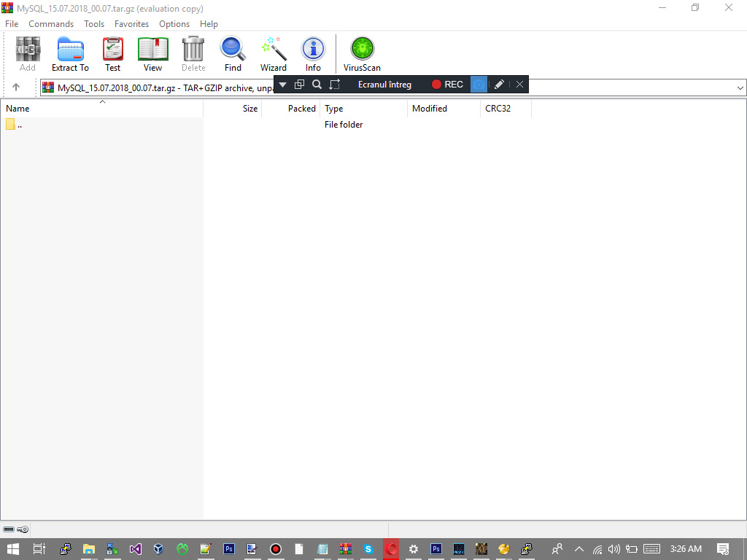Take a screenshot with the camera icon
747x560 pixels.
point(479,85)
